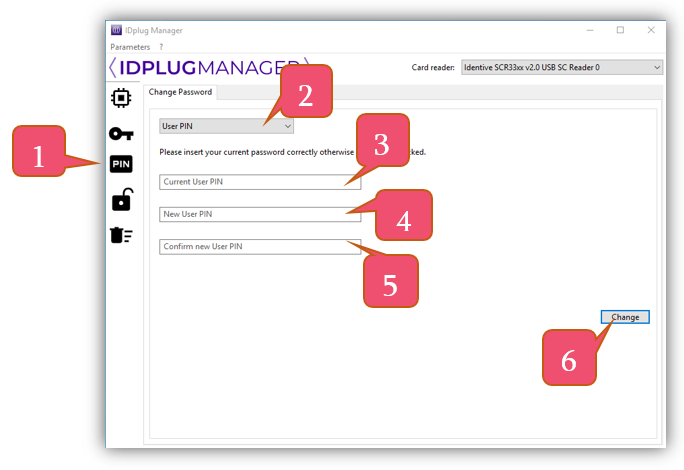684x470 pixels.
Task: Open the PIN change section icon
Action: click(121, 165)
